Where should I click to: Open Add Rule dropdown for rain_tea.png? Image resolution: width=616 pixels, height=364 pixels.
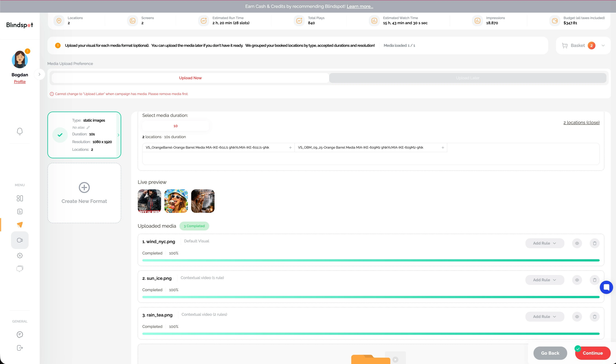coord(545,317)
